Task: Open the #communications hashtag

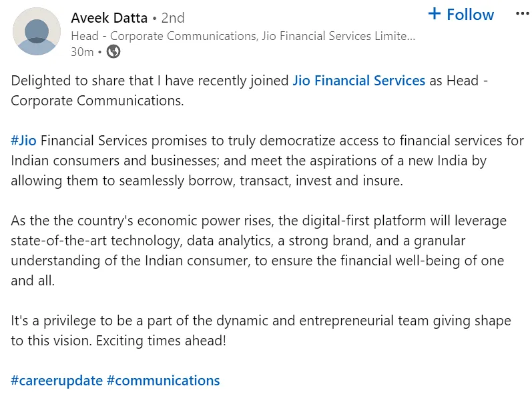Action: point(163,381)
